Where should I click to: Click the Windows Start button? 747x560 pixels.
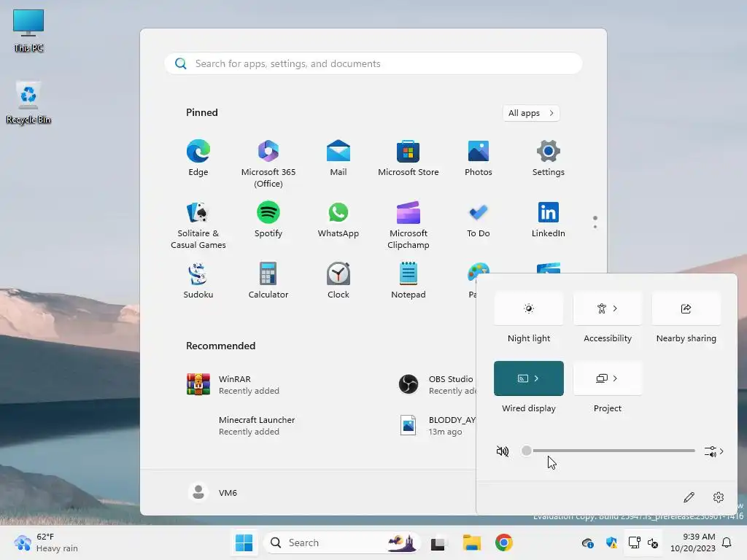[244, 542]
